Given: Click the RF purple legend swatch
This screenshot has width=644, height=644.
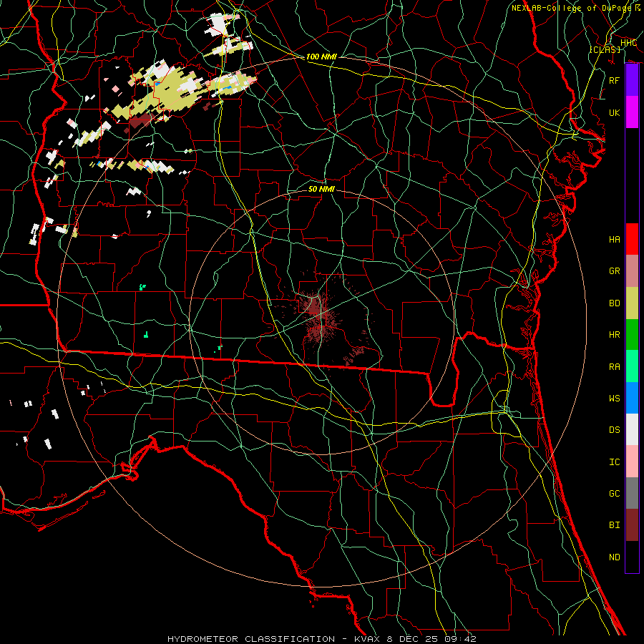Looking at the screenshot, I should [632, 80].
